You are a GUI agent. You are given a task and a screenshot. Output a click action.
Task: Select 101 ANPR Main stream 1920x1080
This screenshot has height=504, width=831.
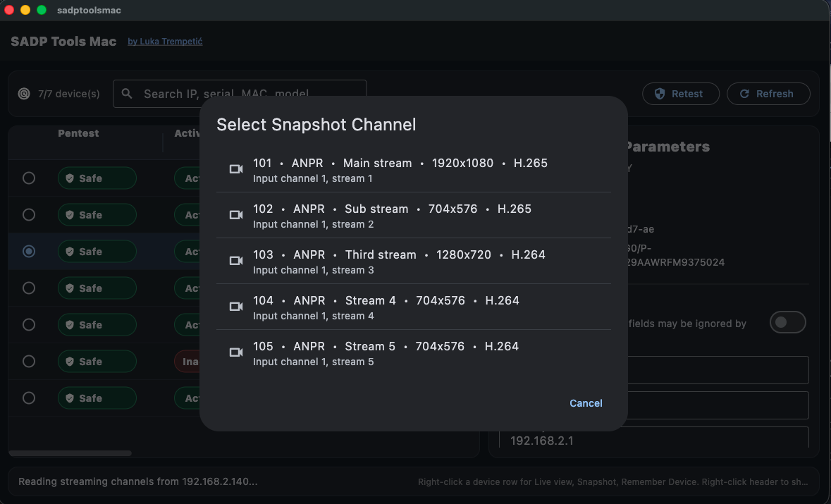click(413, 170)
